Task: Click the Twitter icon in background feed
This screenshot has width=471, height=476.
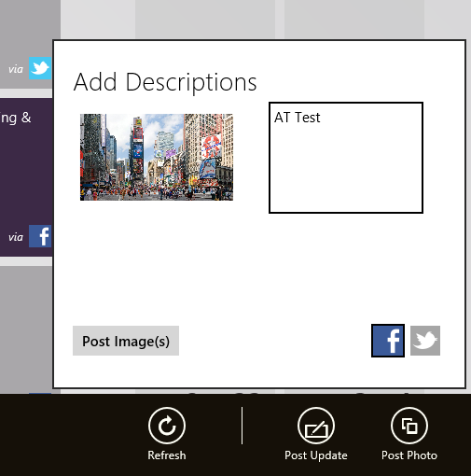Action: click(x=40, y=68)
